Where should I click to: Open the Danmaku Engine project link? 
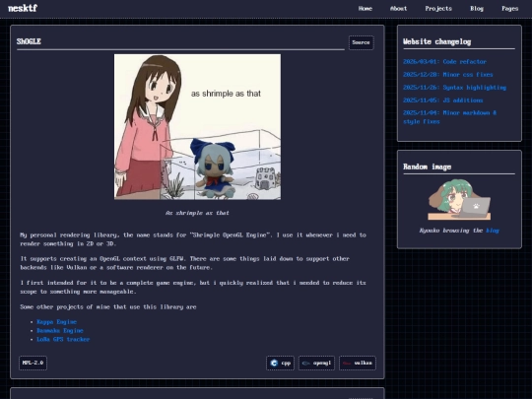pyautogui.click(x=60, y=330)
